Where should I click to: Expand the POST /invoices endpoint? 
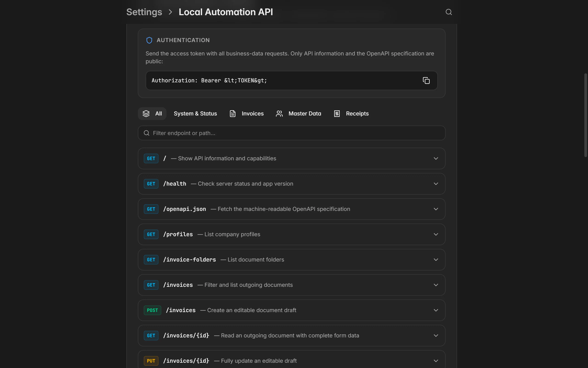click(291, 310)
